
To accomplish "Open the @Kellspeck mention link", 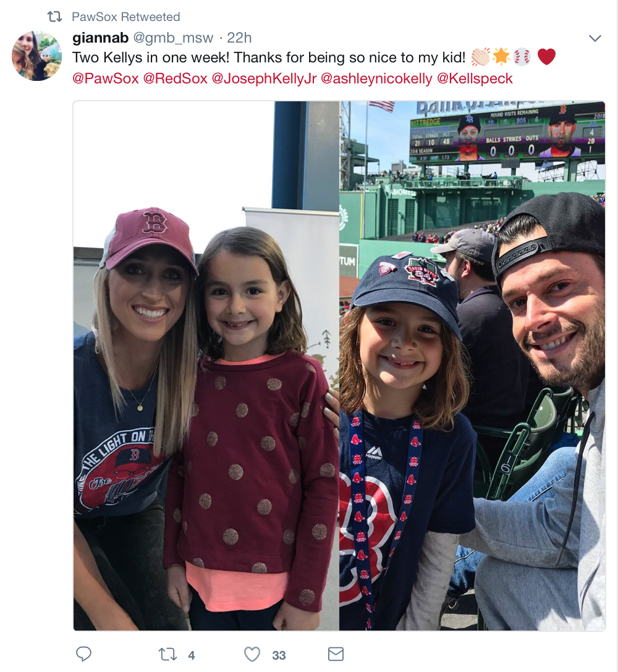I will coord(475,78).
